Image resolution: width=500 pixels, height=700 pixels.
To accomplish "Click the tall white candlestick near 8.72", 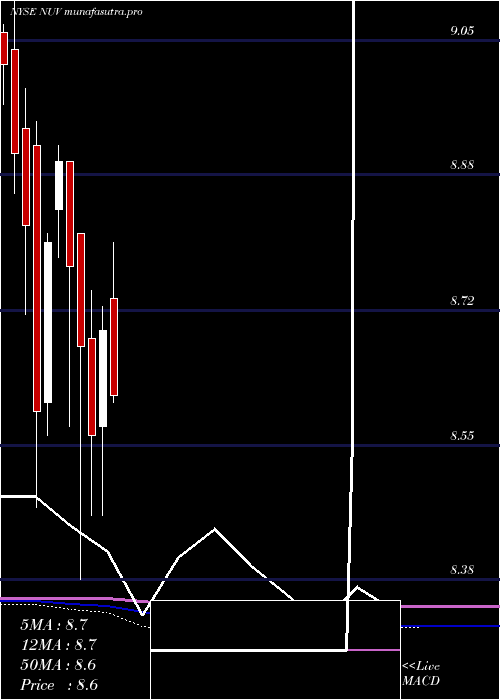I will click(x=48, y=322).
